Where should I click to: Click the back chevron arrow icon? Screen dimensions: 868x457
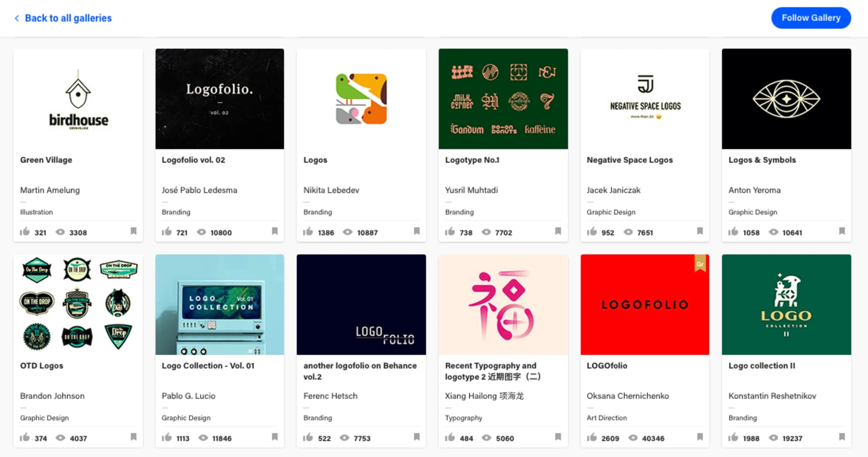tap(17, 18)
